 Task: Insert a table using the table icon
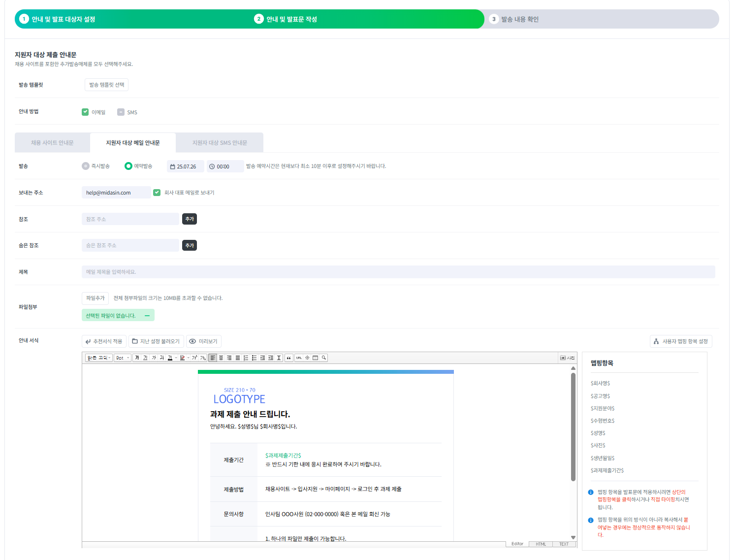(x=316, y=358)
